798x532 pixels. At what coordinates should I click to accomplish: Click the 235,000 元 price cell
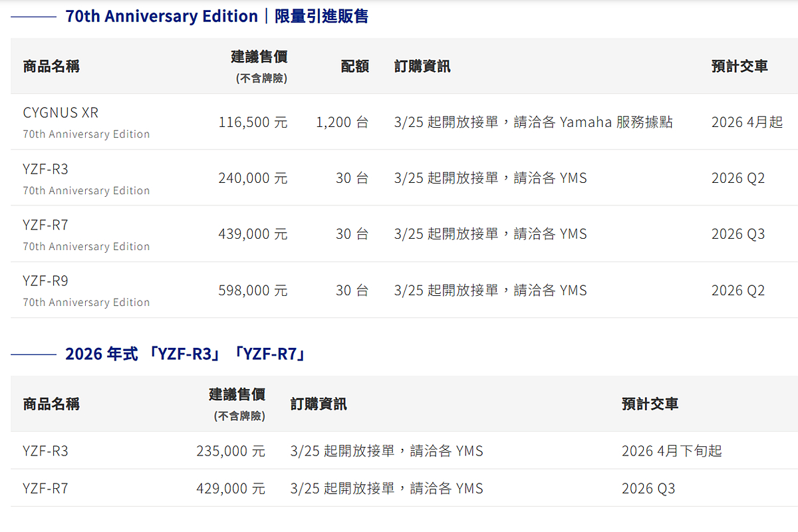[x=230, y=452]
